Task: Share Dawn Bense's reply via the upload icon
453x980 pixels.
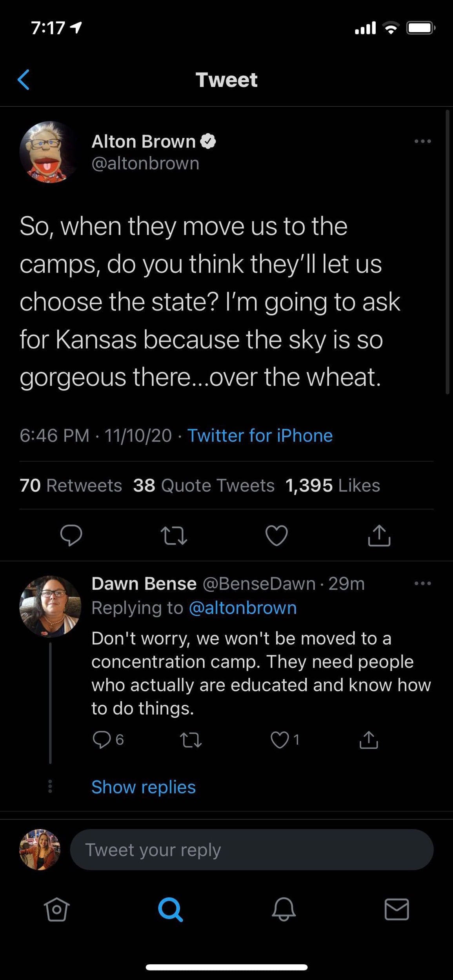Action: [x=368, y=740]
